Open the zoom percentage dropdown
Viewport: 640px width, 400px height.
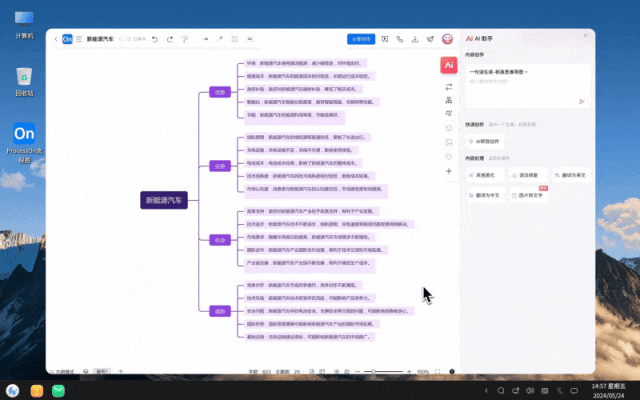[424, 372]
